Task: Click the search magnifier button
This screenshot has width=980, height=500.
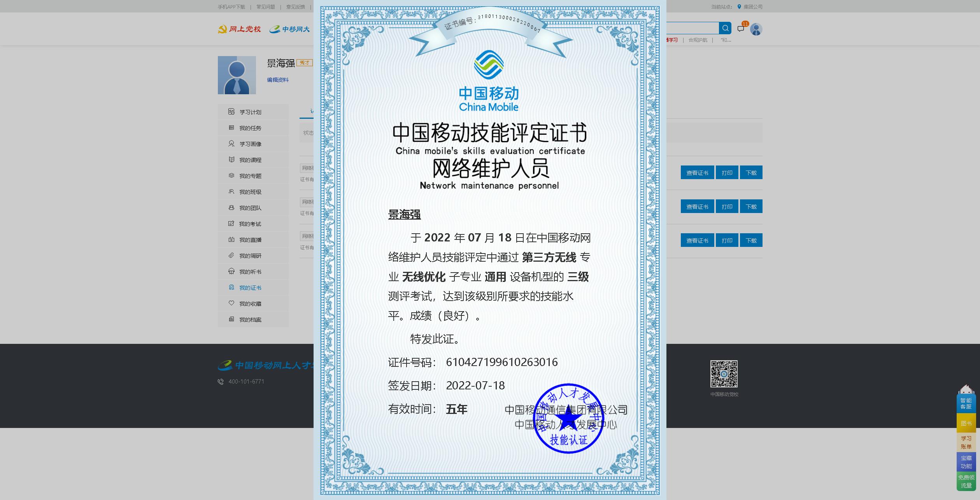Action: coord(725,28)
